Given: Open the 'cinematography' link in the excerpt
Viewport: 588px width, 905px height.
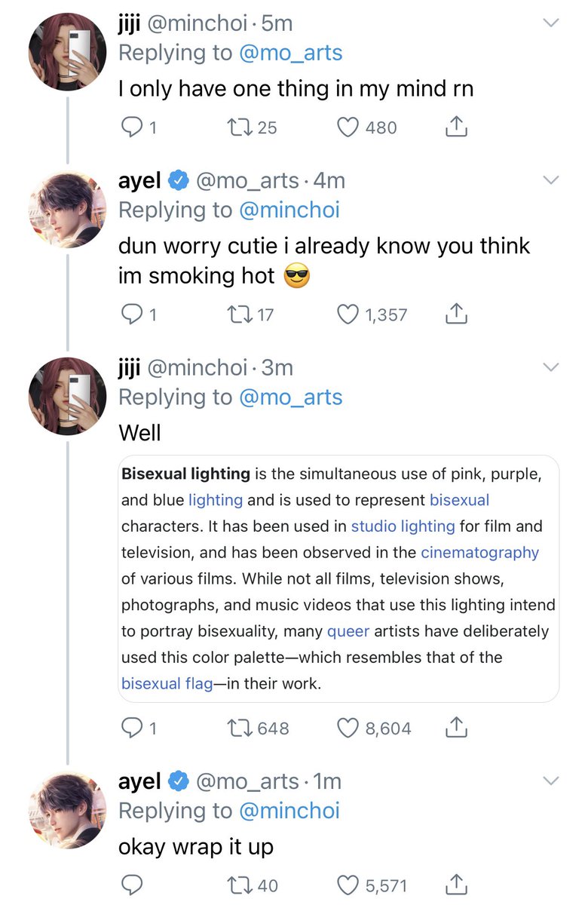Looking at the screenshot, I should click(x=479, y=553).
